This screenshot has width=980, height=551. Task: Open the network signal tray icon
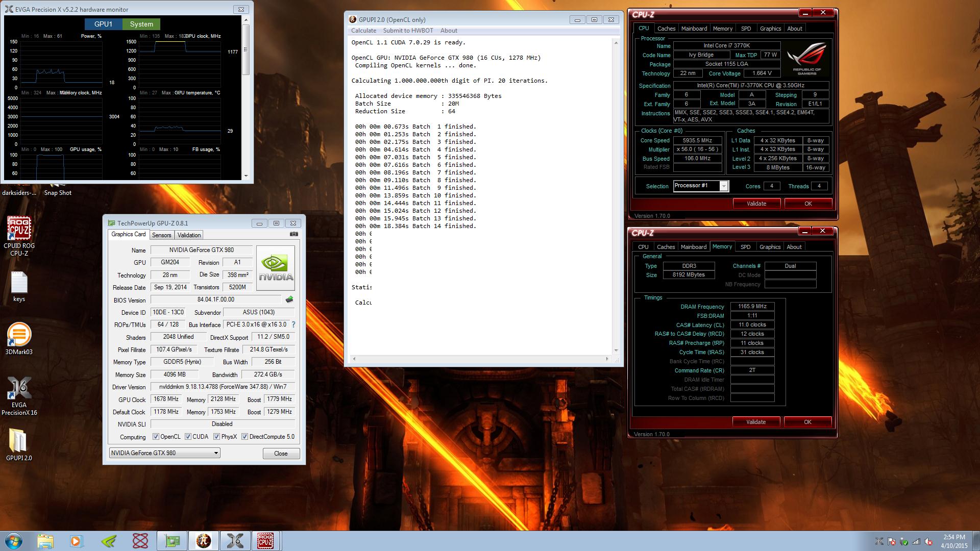click(917, 541)
